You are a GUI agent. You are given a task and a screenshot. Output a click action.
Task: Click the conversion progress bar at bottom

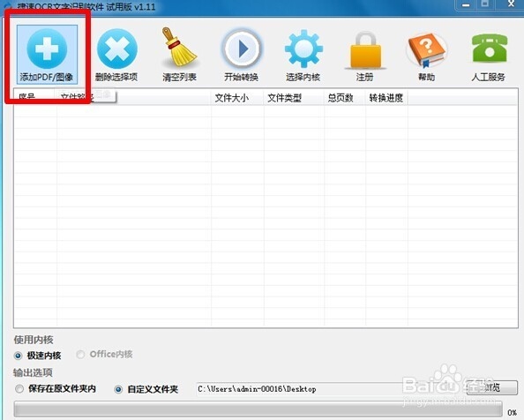pos(258,409)
